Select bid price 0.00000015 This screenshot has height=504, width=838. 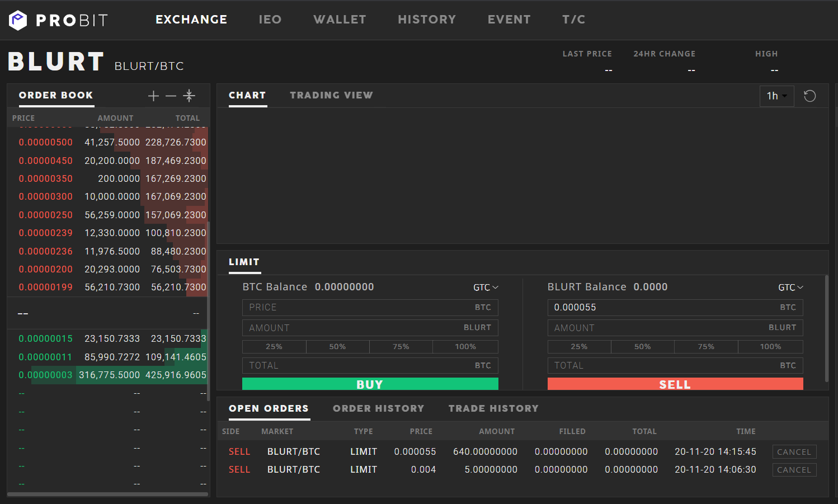[46, 339]
